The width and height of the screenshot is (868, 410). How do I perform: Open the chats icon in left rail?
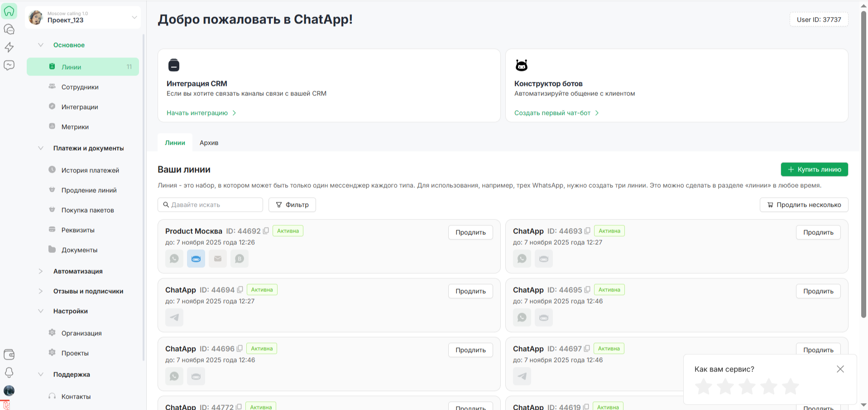(9, 29)
